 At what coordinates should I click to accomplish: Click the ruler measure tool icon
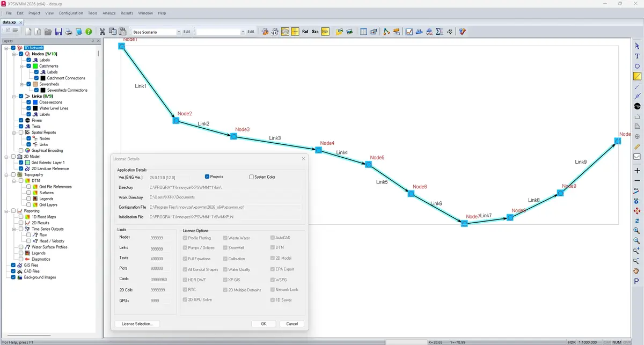[637, 146]
